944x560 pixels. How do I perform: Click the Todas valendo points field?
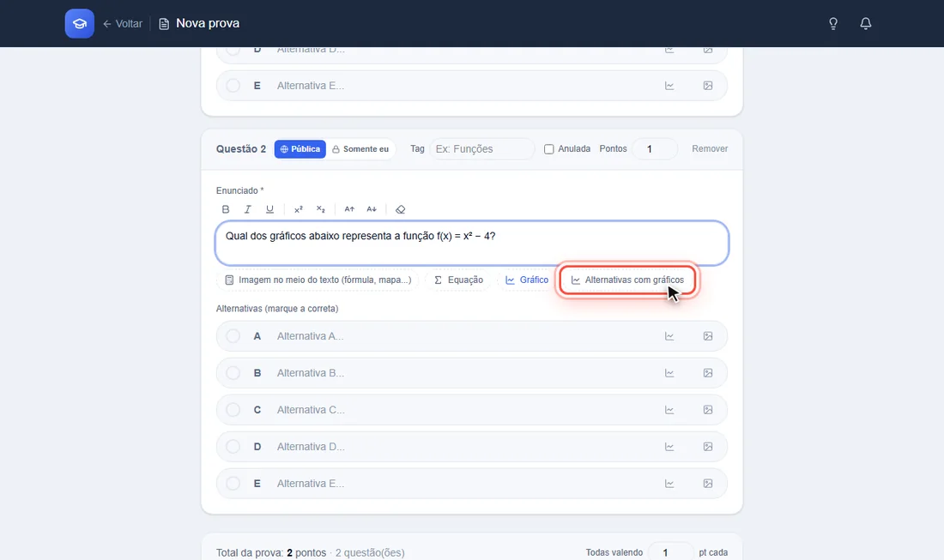[671, 552]
